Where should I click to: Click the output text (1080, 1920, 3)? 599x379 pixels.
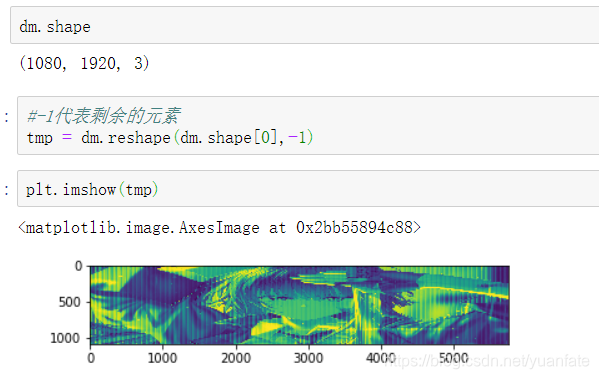tap(84, 63)
